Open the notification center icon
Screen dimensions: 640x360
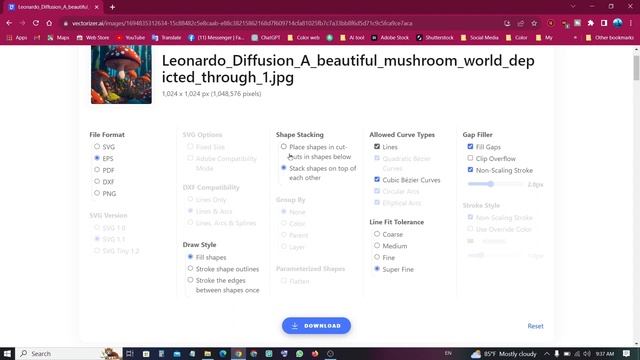tap(627, 353)
